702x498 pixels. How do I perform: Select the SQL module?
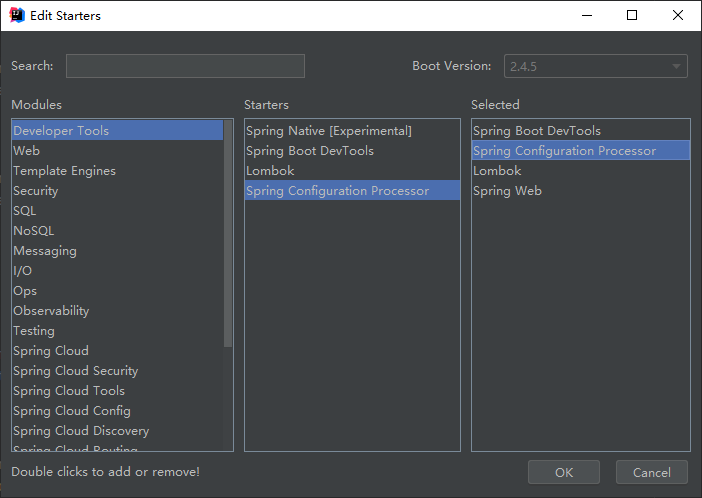tap(117, 210)
